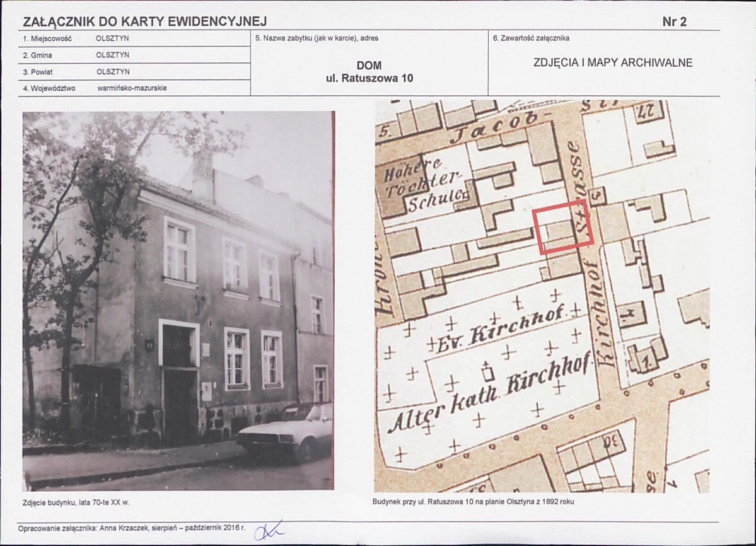Click the map caption about Ratuszowa 10

[x=474, y=502]
